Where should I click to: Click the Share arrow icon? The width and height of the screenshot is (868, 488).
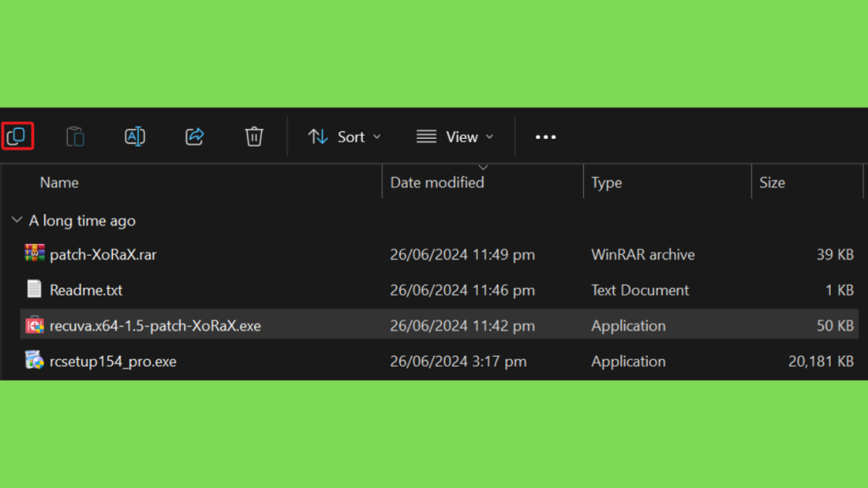tap(194, 136)
